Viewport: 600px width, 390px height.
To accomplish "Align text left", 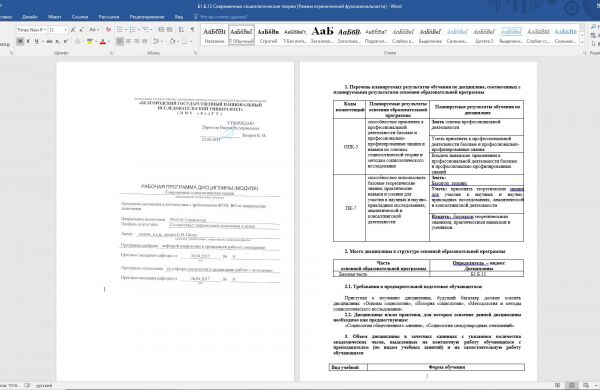I will point(120,41).
